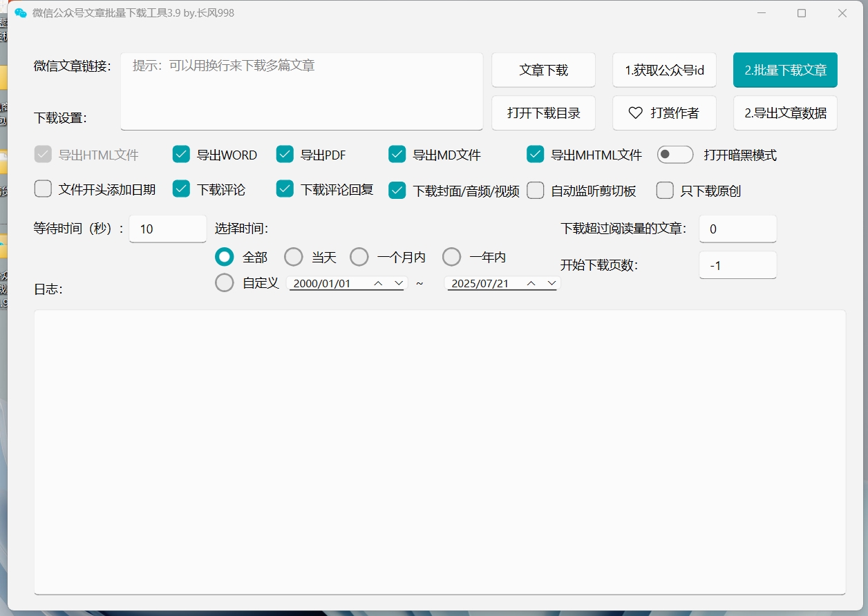Select the 全部 time radio button
The height and width of the screenshot is (616, 868).
(224, 257)
